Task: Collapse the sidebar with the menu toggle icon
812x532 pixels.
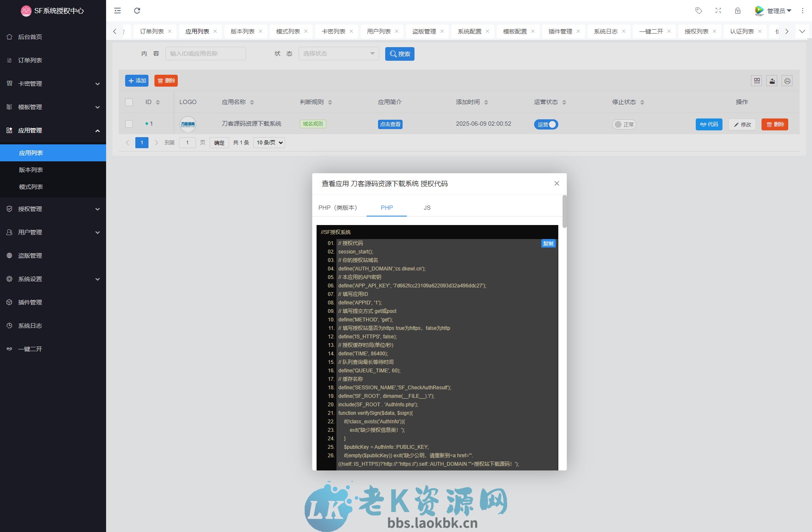Action: tap(118, 11)
